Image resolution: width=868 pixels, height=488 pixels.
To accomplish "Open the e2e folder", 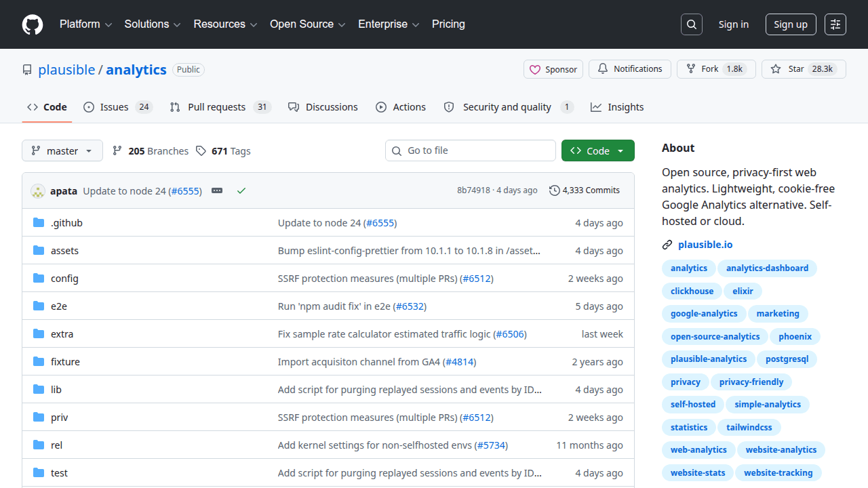I will [59, 306].
